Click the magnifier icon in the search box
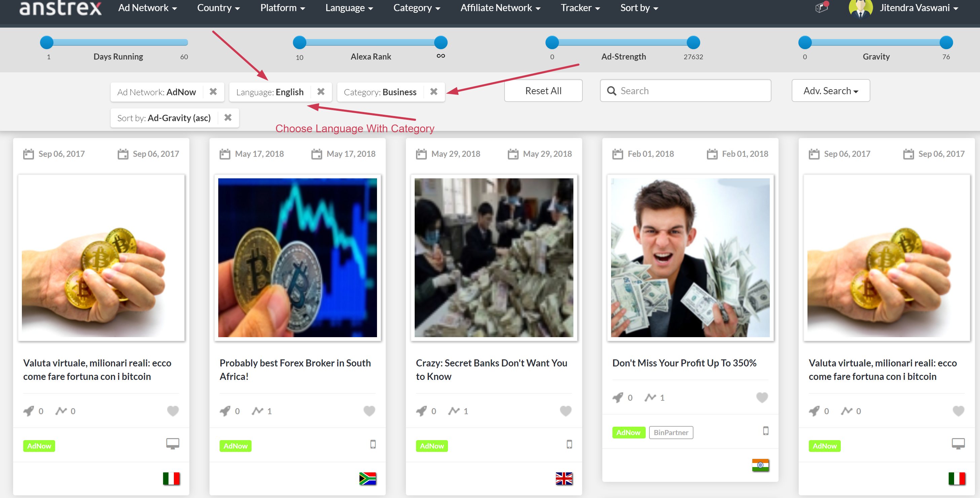Screen dimensions: 980x498 coord(611,91)
